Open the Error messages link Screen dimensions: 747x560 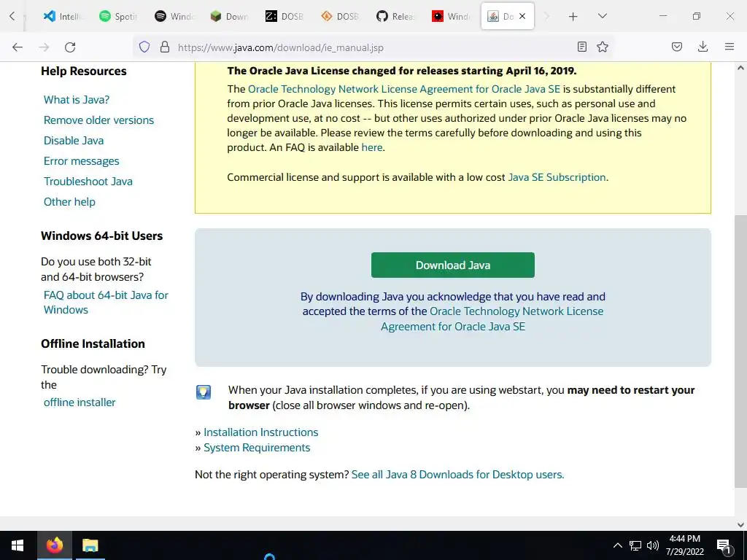point(82,161)
